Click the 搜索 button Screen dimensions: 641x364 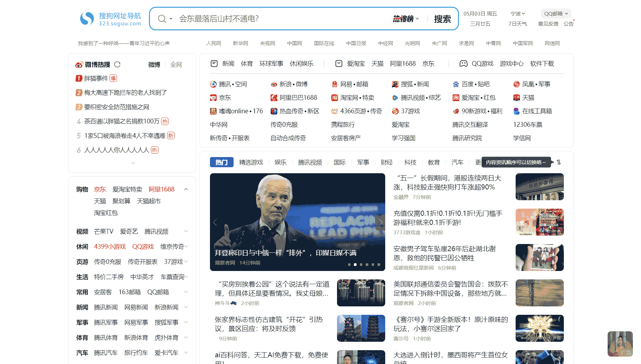pyautogui.click(x=442, y=19)
